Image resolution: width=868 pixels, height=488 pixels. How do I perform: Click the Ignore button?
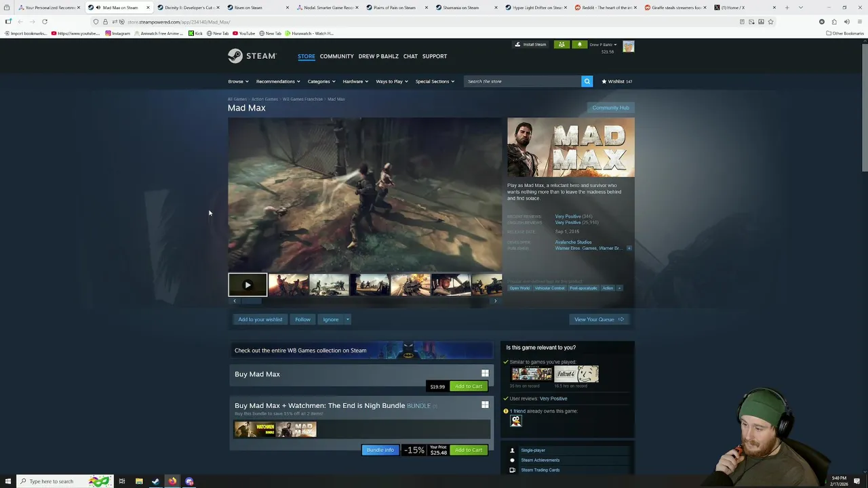tap(331, 319)
